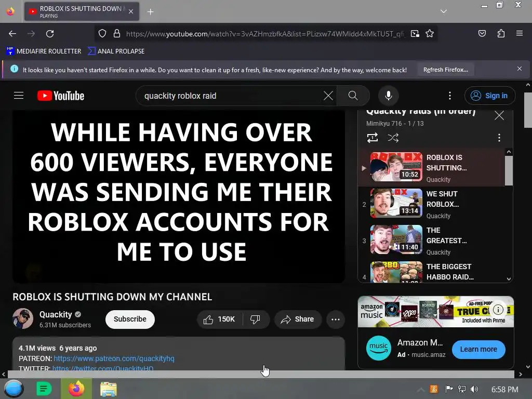Click the Share button
The width and height of the screenshot is (532, 399).
pos(298,320)
